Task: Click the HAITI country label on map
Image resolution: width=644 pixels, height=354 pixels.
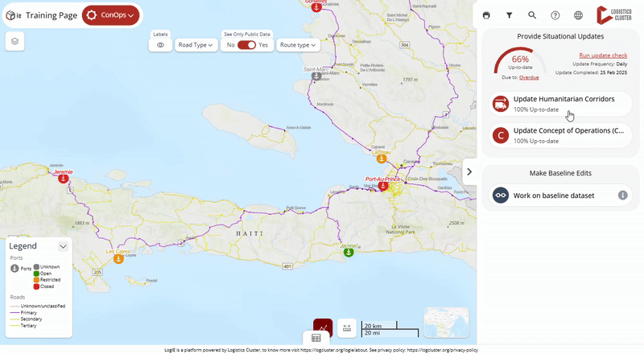Action: tap(250, 233)
